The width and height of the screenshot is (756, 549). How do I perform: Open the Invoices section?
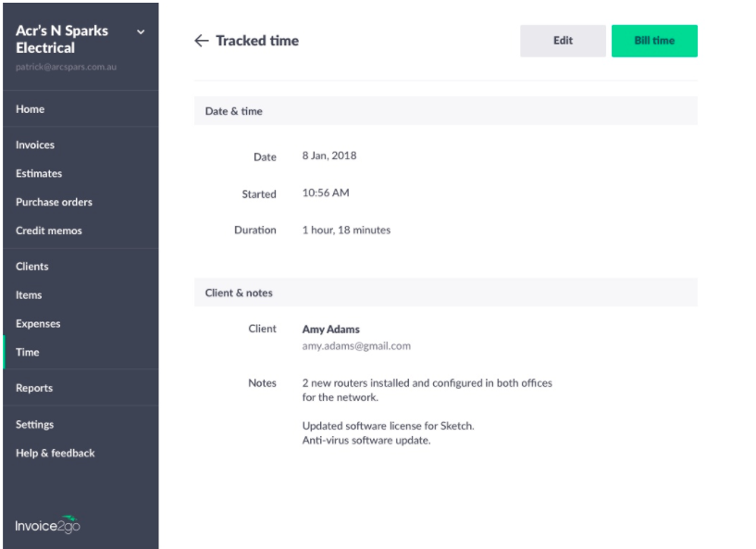tap(35, 144)
